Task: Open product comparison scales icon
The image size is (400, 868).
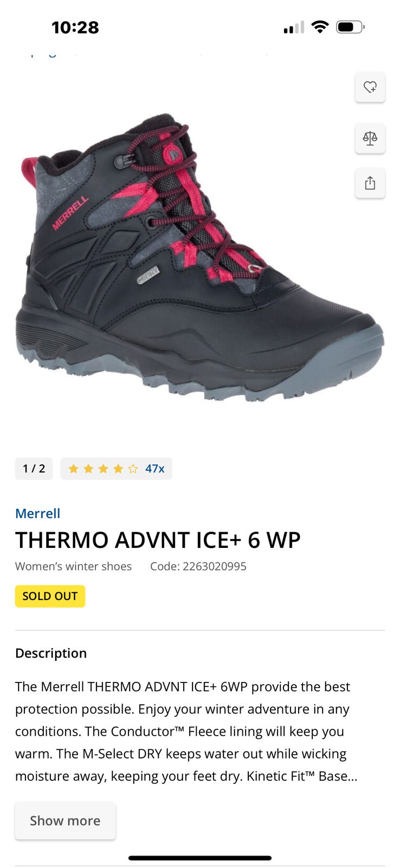Action: [370, 138]
